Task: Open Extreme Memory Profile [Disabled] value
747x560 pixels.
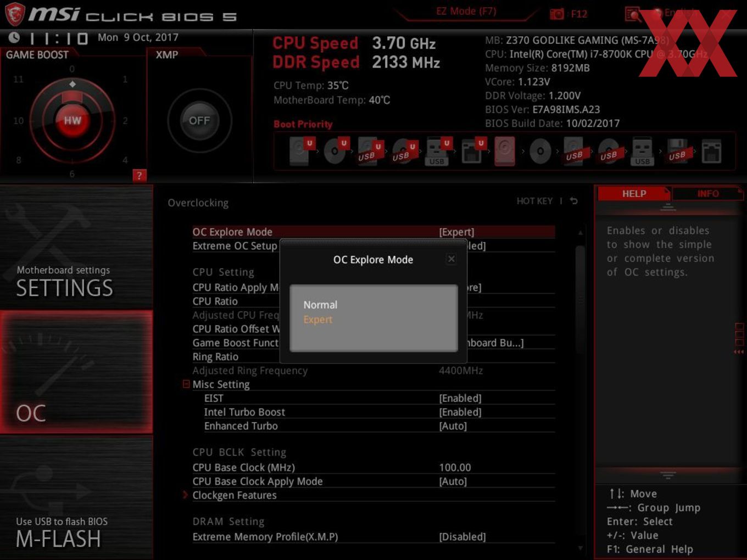Action: point(462,537)
